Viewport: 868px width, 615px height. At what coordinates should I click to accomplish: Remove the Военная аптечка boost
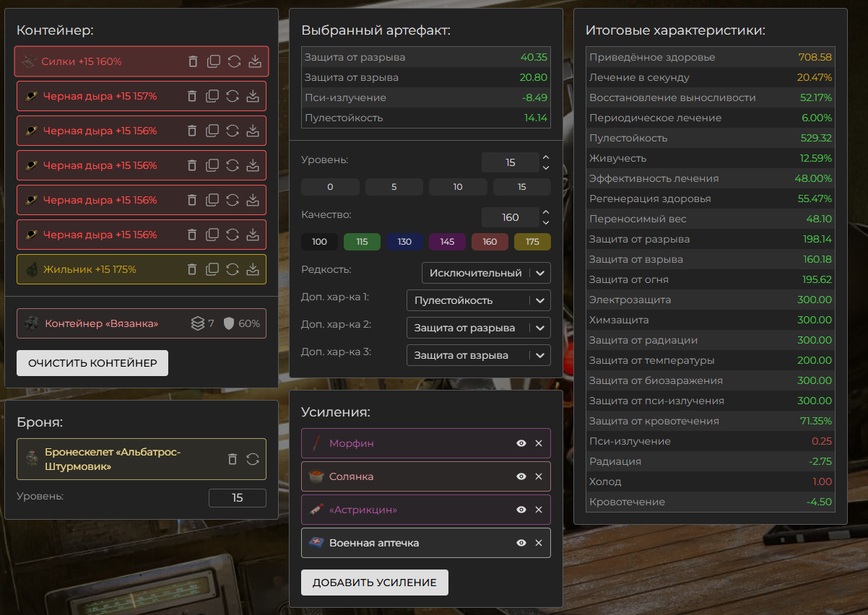pos(538,543)
